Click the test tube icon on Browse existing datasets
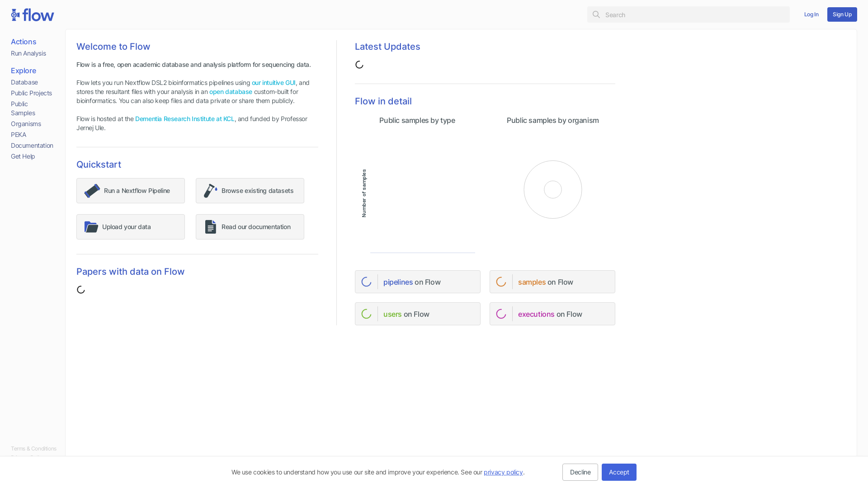Screen dimensions: 868x488 click(x=210, y=191)
